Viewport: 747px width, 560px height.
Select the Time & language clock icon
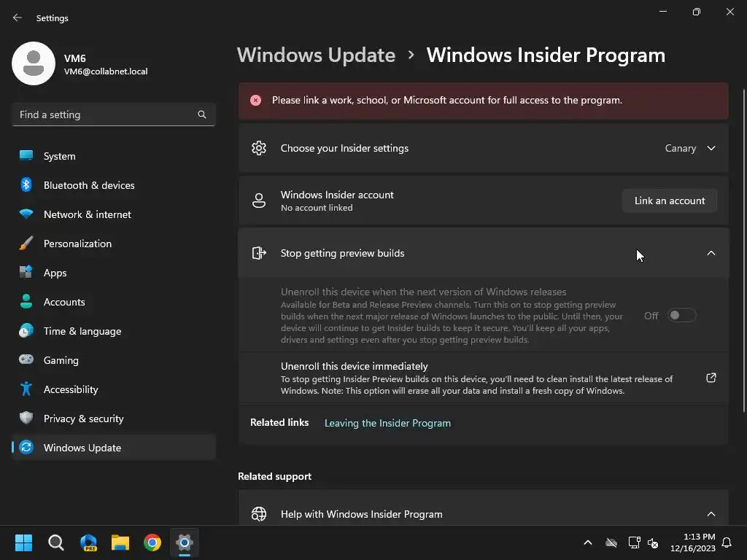click(x=26, y=330)
